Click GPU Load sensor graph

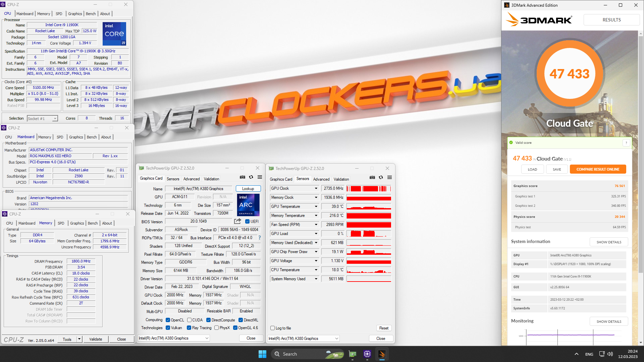[x=369, y=234]
